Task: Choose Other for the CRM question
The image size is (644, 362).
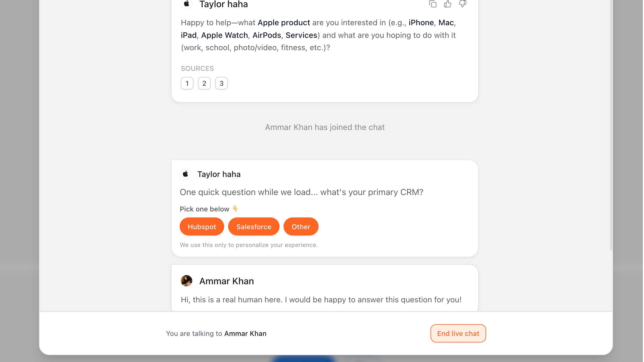Action: (x=301, y=227)
